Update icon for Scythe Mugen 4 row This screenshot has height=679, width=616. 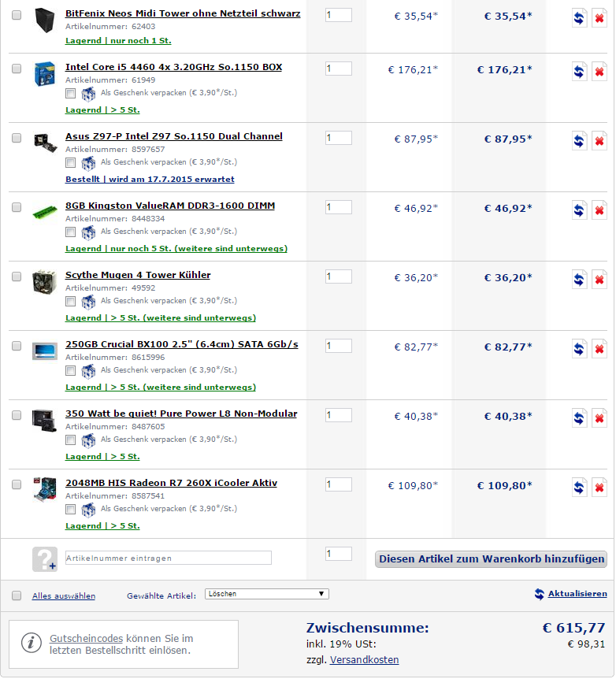coord(579,280)
